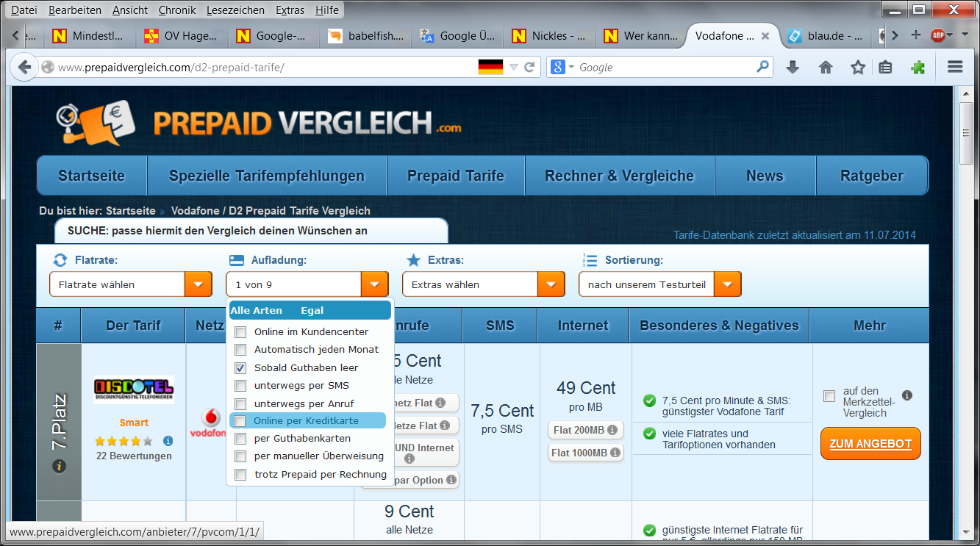Open info icon beside Merkzettel-Vergleich
The image size is (980, 546).
pyautogui.click(x=907, y=395)
